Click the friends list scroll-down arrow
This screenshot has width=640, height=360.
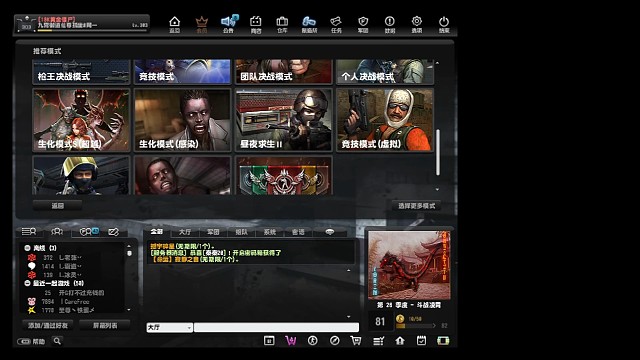[129, 310]
